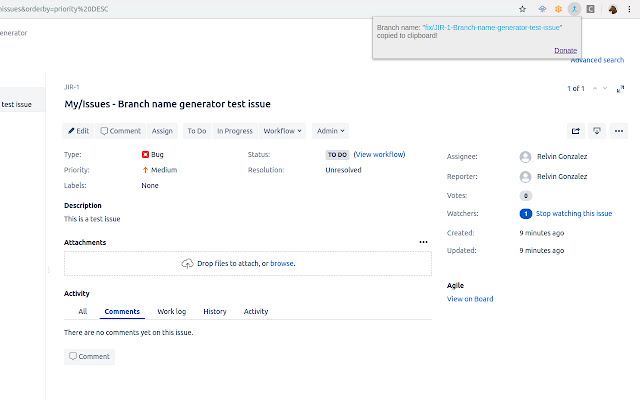Screen dimensions: 640x400
Task: Expand the Admin dropdown
Action: click(330, 130)
